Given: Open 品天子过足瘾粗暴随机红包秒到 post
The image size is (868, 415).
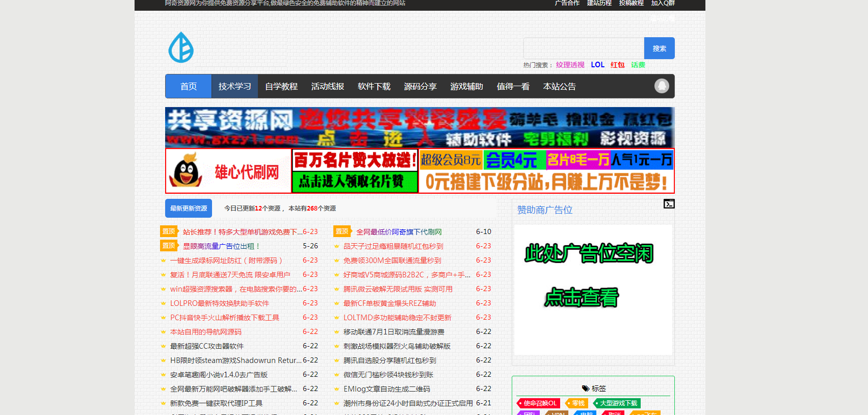Looking at the screenshot, I should (x=393, y=246).
